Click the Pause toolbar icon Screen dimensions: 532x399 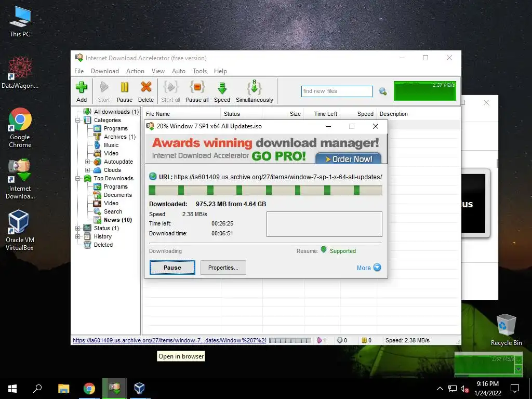[125, 91]
